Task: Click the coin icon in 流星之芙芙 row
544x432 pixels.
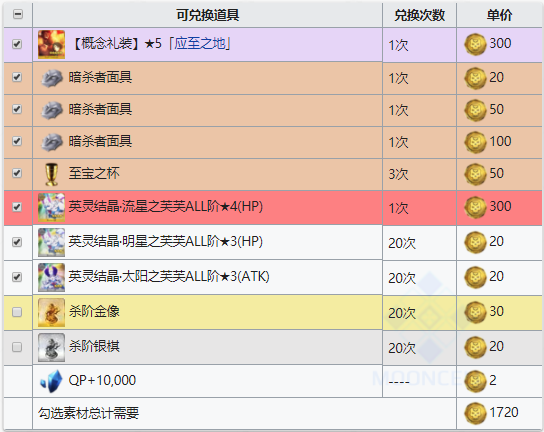Action: point(475,207)
